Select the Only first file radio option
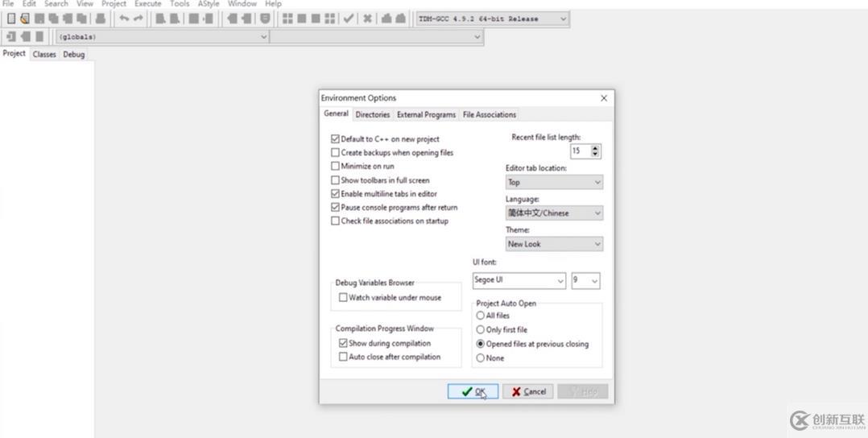This screenshot has height=438, width=868. (481, 330)
